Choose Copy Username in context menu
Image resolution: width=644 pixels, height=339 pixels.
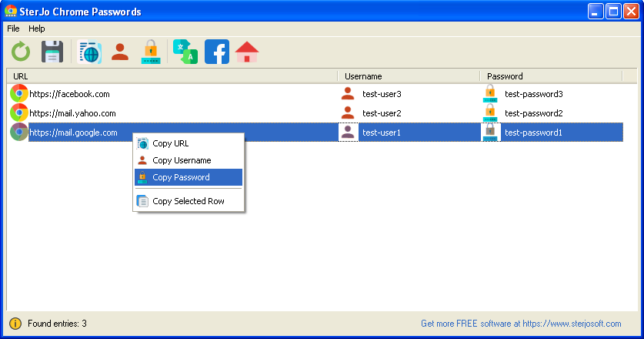[x=189, y=160]
